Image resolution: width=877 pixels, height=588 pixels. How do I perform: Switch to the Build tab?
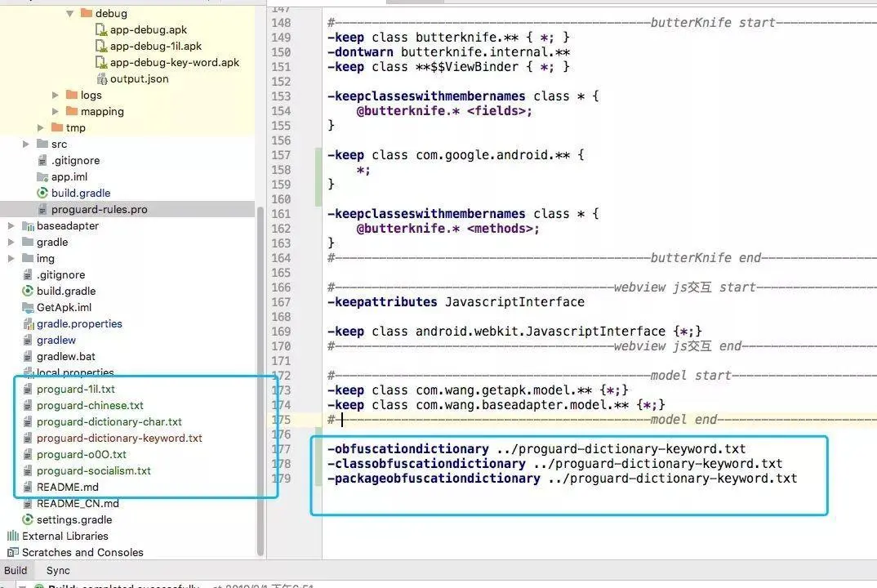(16, 570)
